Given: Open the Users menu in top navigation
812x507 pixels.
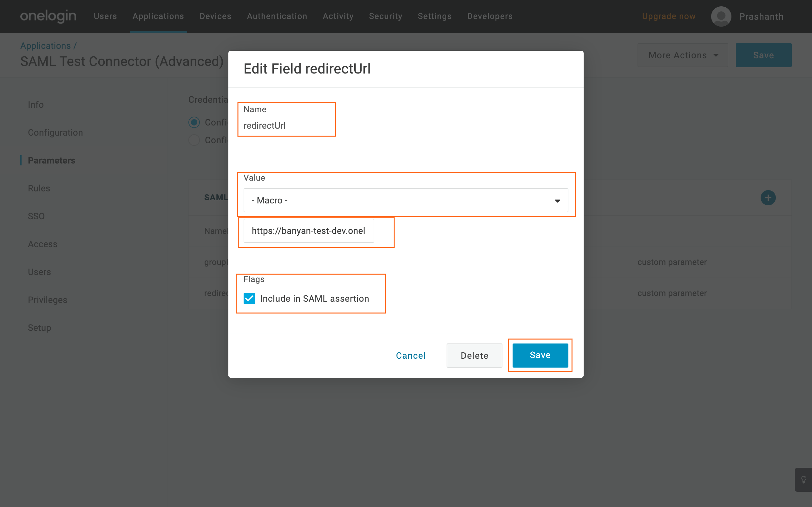Looking at the screenshot, I should [x=105, y=16].
